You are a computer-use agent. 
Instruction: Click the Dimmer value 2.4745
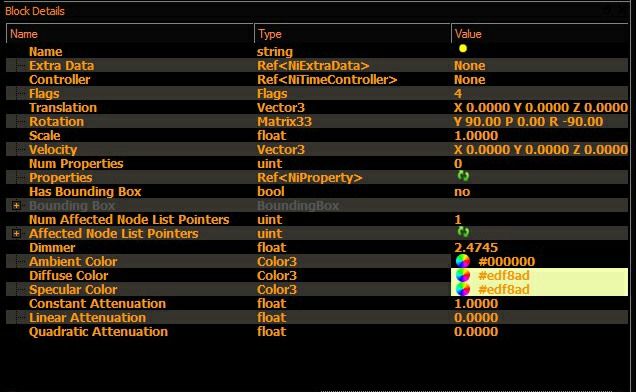tap(476, 248)
